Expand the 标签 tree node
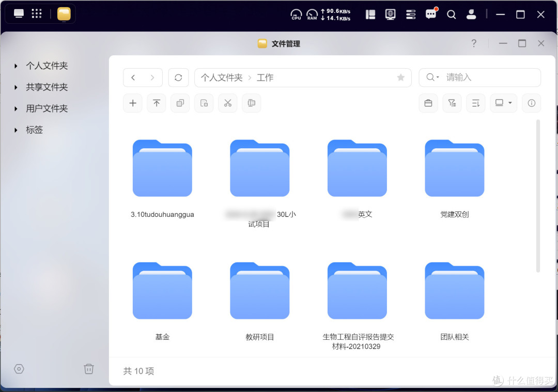This screenshot has width=558, height=392. point(16,130)
